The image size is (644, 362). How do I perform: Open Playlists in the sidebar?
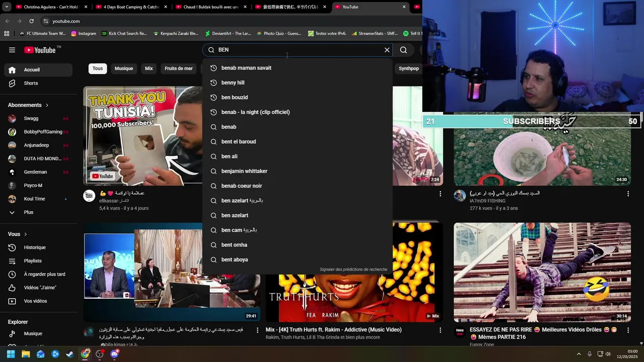click(x=38, y=261)
